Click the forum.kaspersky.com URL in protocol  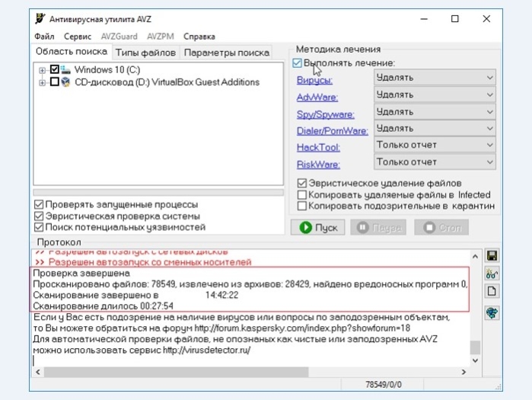click(x=302, y=328)
